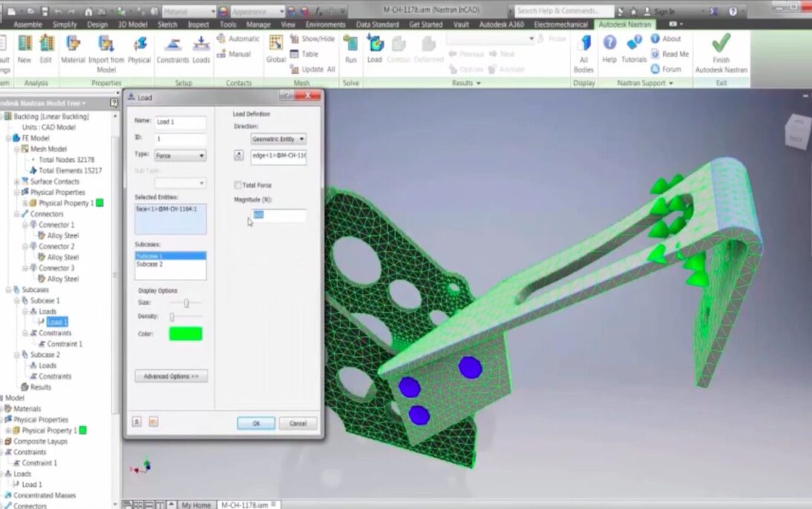Click the Advanced Options button
This screenshot has height=509, width=812.
coord(171,377)
